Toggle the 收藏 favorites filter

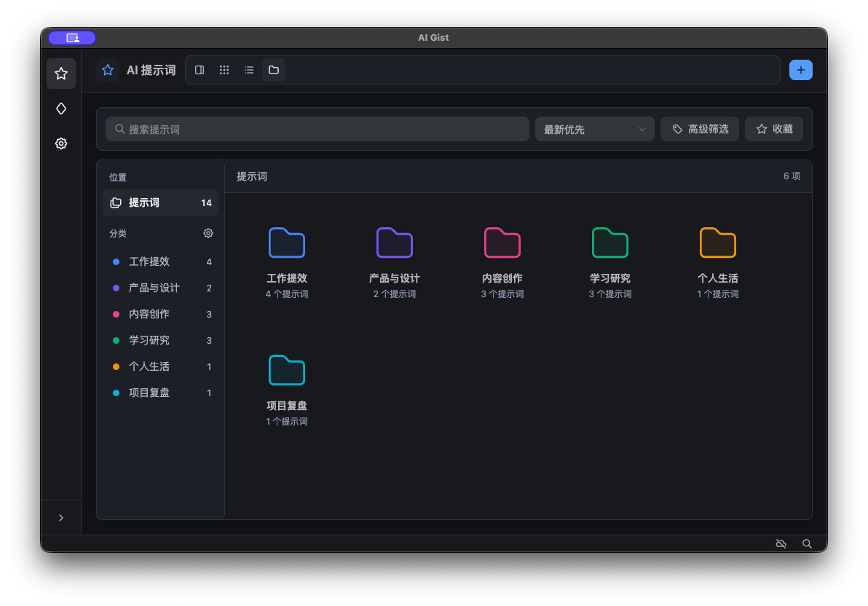click(x=774, y=129)
